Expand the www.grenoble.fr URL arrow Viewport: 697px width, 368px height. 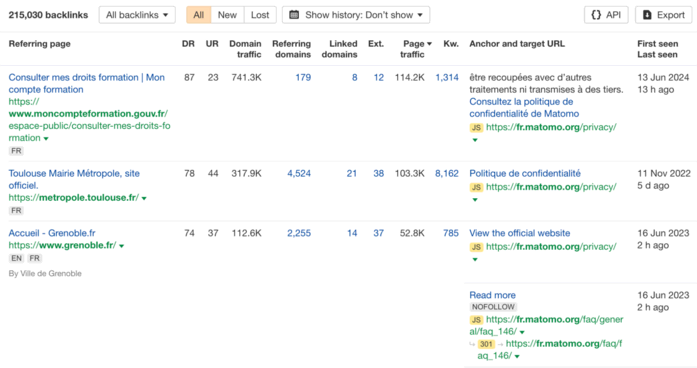coord(122,246)
